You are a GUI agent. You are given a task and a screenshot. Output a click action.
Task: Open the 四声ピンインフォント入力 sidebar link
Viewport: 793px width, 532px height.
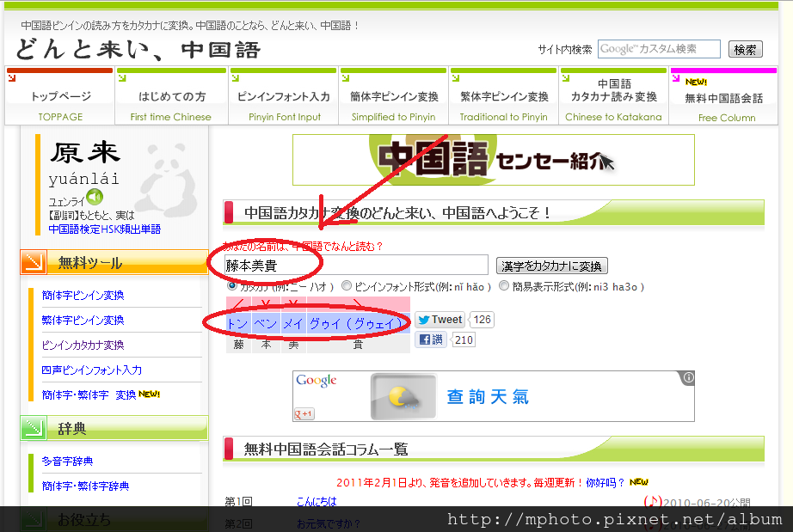tap(91, 370)
